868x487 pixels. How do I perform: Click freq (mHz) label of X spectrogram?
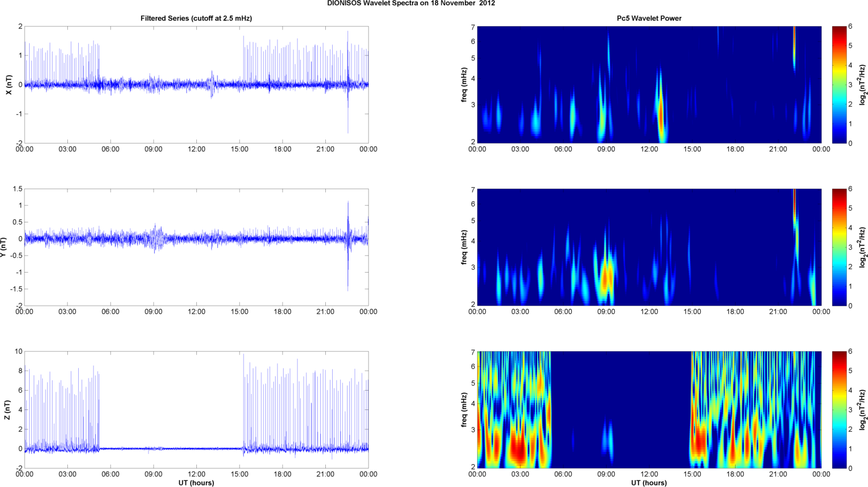click(465, 84)
